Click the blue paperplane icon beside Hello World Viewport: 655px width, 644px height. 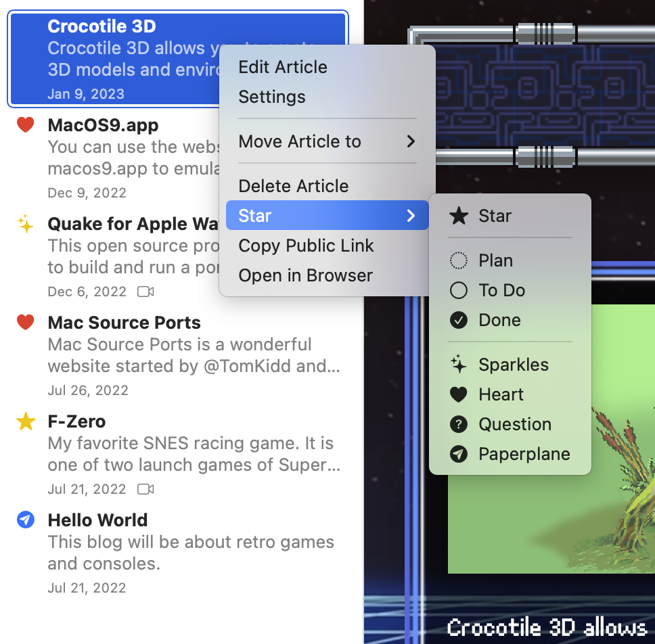[25, 520]
